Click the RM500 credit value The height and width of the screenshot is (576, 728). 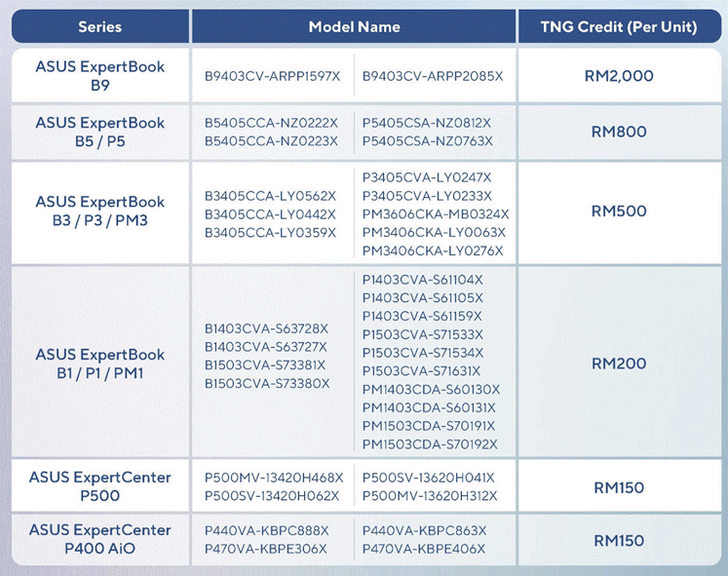[619, 211]
